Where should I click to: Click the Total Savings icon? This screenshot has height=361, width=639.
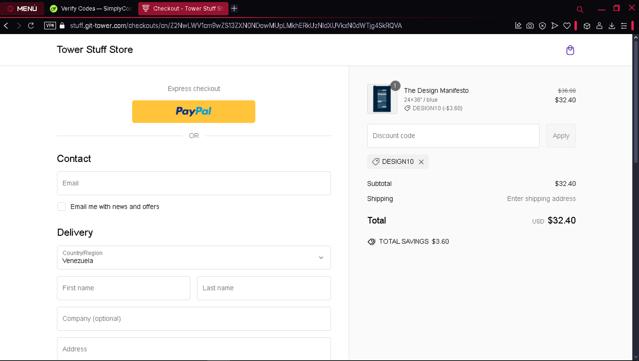pyautogui.click(x=371, y=242)
